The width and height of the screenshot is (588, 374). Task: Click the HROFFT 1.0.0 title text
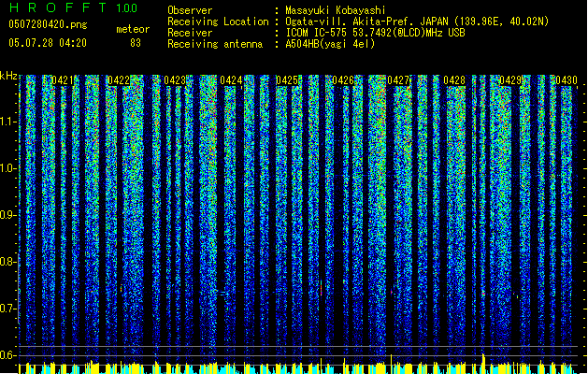(73, 7)
